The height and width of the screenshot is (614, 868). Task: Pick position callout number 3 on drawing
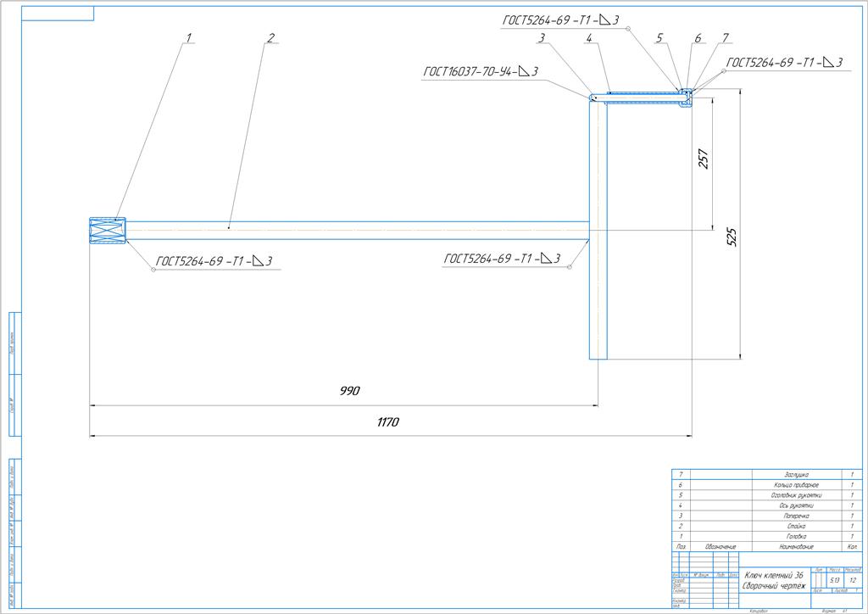click(542, 37)
